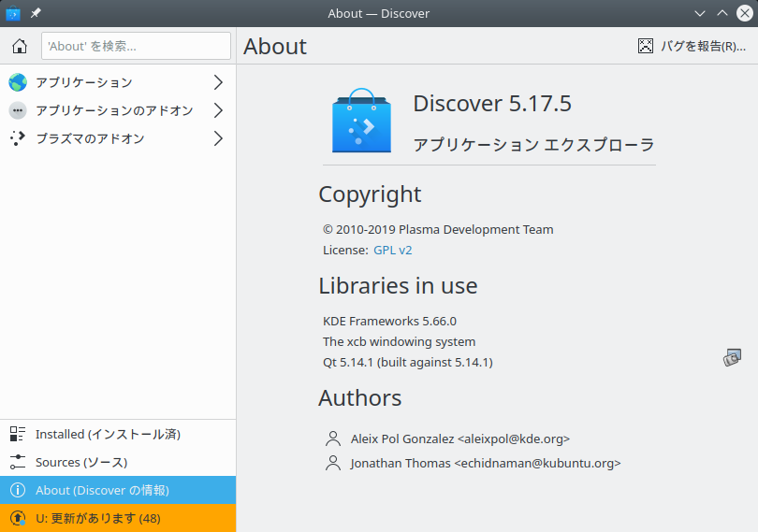The height and width of the screenshot is (532, 758).
Task: Click the Plasma dots icon for プラズマのアドオン
Action: coord(18,138)
